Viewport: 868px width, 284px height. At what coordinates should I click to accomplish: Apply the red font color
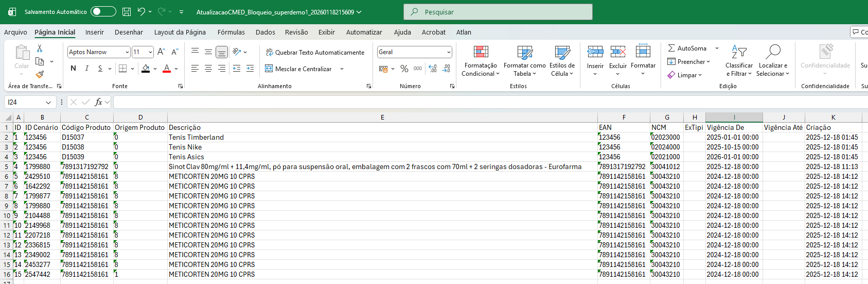point(167,69)
